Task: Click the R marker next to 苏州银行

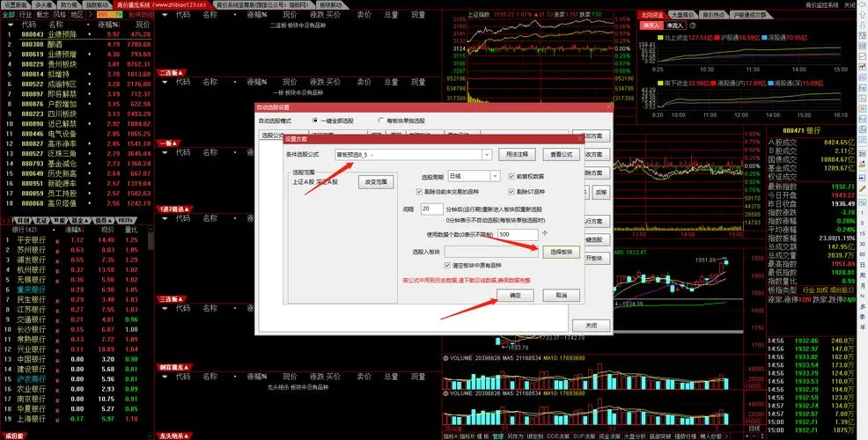Action: pos(56,250)
